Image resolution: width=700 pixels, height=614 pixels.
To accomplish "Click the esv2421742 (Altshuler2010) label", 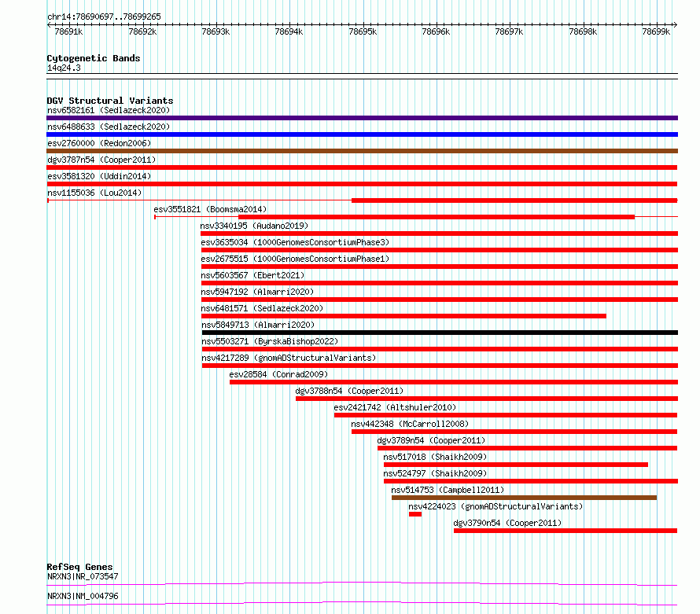I will tap(395, 407).
